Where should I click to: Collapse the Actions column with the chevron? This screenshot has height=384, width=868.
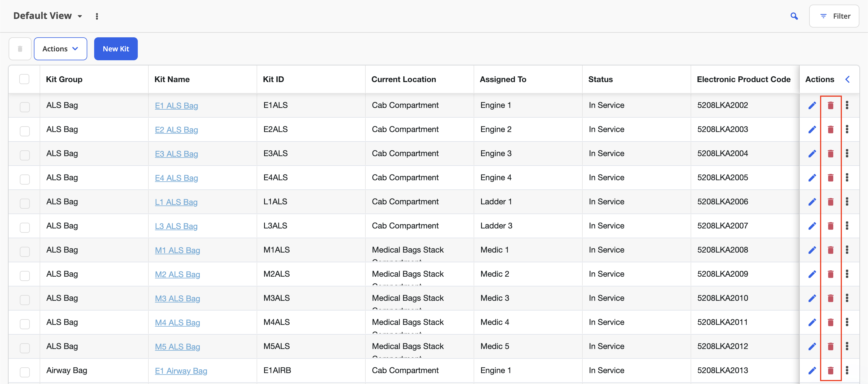coord(847,79)
